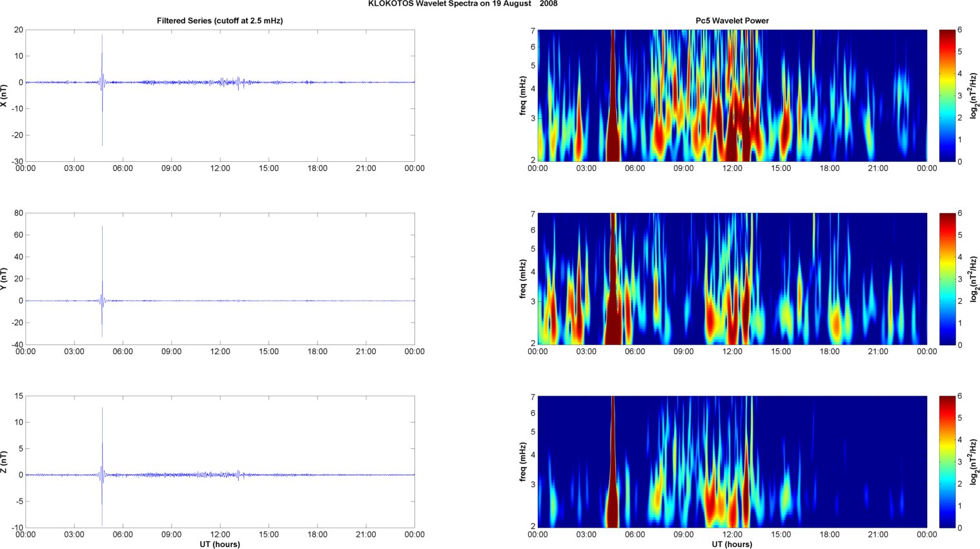This screenshot has height=549, width=980.
Task: Click freq (mHz) label of top wavelet plot
Action: pyautogui.click(x=524, y=95)
